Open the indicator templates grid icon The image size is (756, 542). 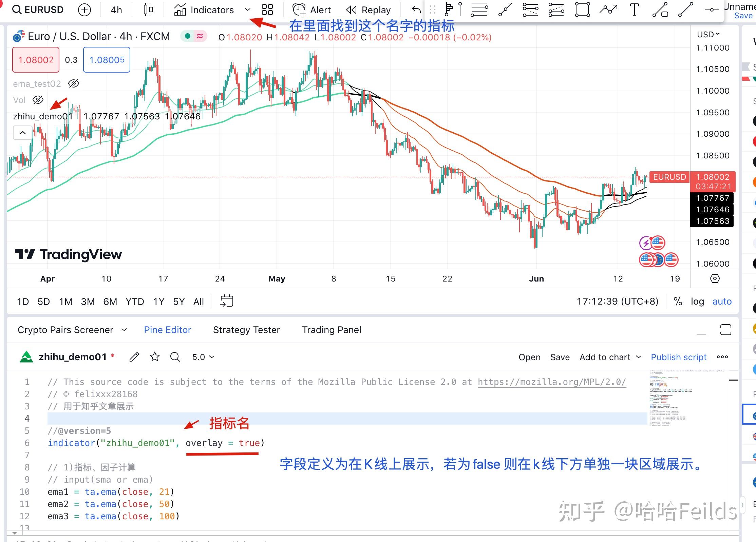click(267, 10)
